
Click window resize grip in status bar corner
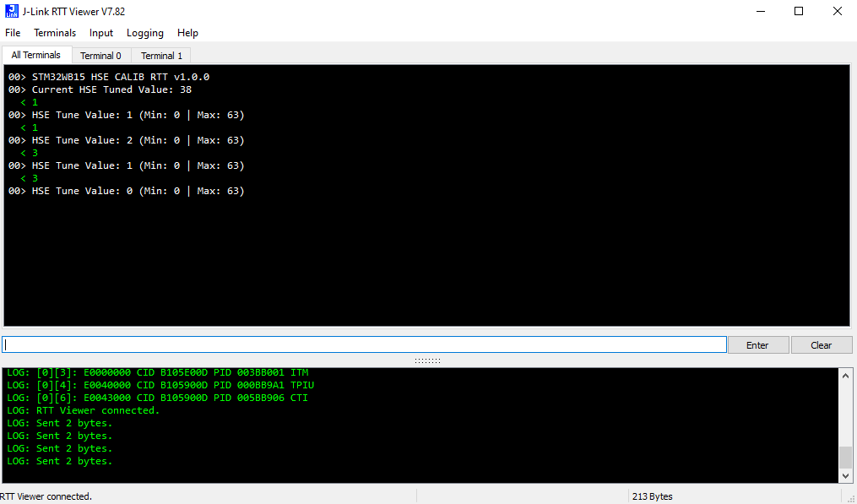[x=851, y=498]
